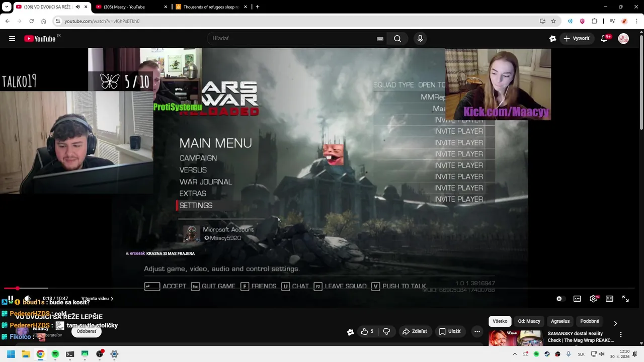644x362 pixels.
Task: Select the 'Všetko' filter chip
Action: (x=500, y=321)
